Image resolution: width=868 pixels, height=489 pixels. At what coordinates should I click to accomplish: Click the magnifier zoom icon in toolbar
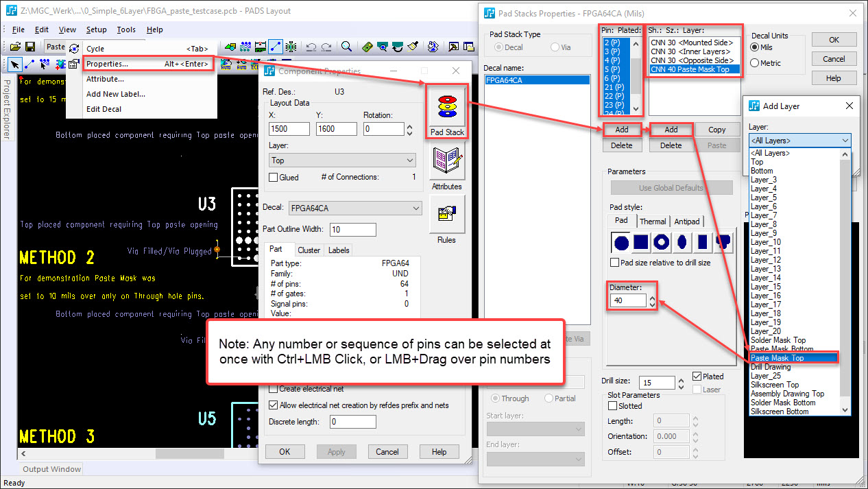pyautogui.click(x=347, y=47)
